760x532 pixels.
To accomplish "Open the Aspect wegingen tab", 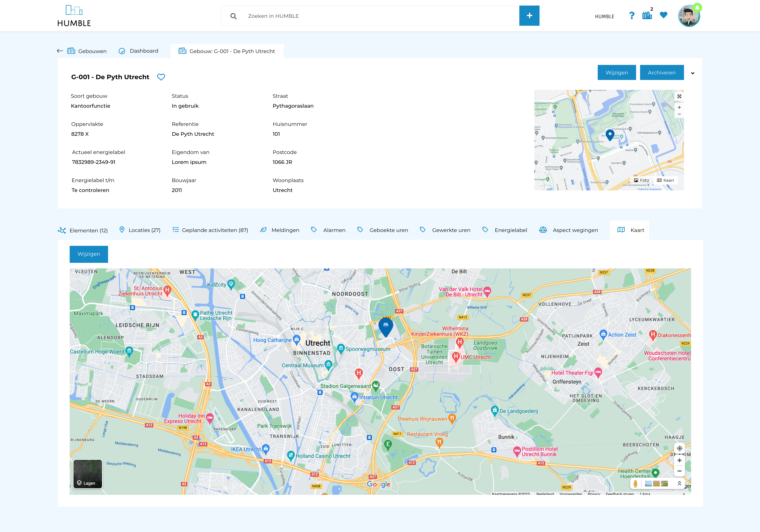I will 568,230.
